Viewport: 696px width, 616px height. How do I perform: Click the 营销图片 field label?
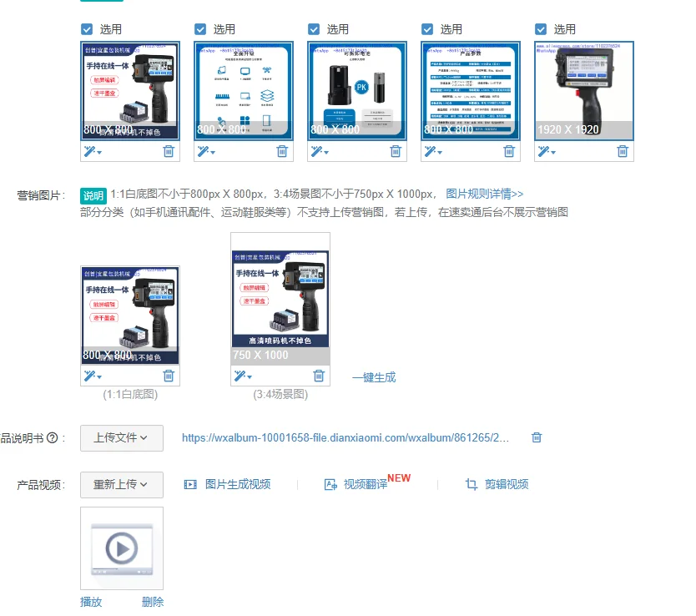click(40, 195)
